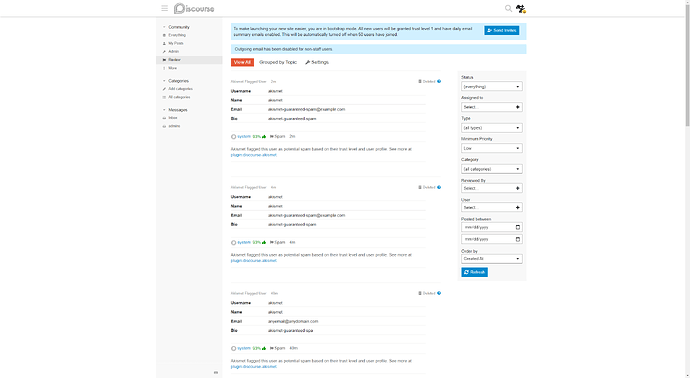Focus the first Posted between date field
This screenshot has height=378, width=690.
click(492, 228)
